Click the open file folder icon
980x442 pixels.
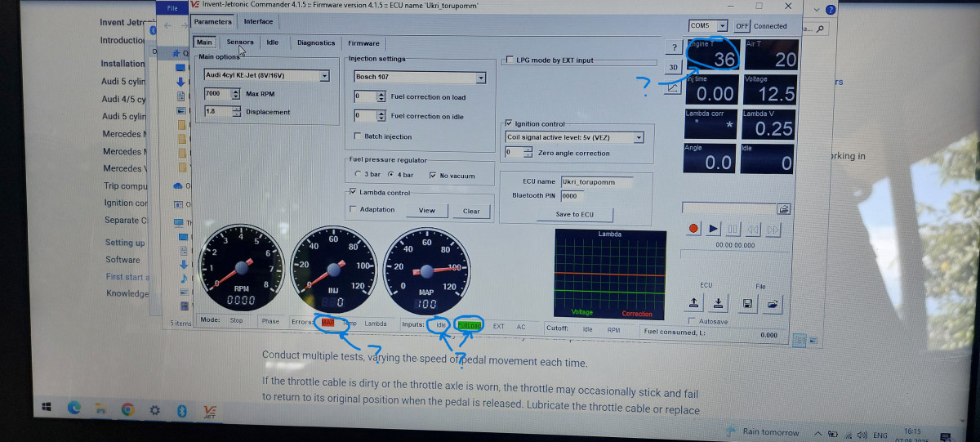(x=773, y=304)
